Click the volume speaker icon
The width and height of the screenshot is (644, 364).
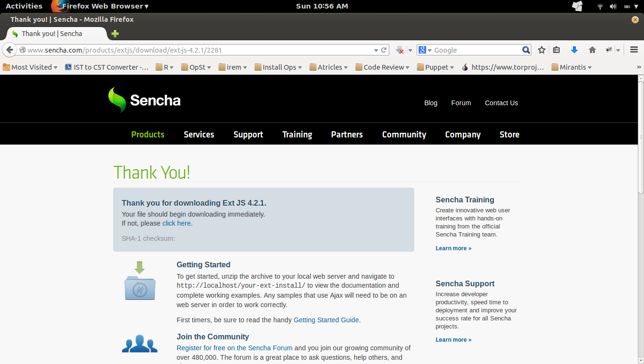613,6
